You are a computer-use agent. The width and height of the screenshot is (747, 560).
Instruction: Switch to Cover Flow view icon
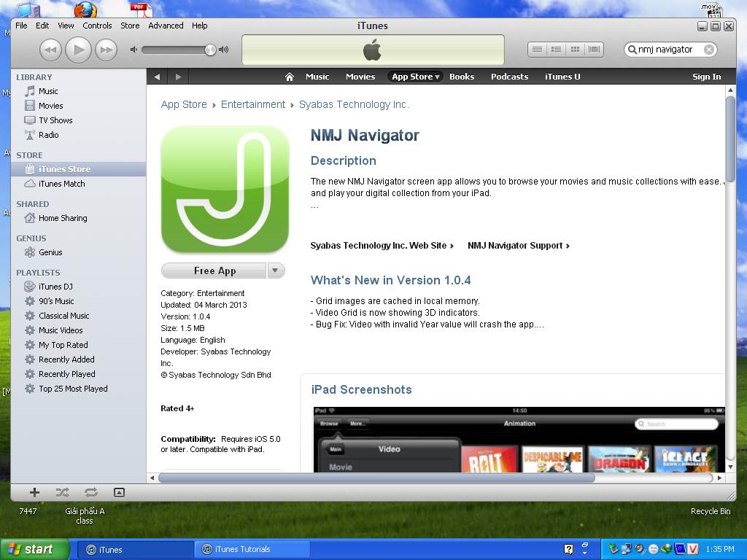(x=594, y=49)
